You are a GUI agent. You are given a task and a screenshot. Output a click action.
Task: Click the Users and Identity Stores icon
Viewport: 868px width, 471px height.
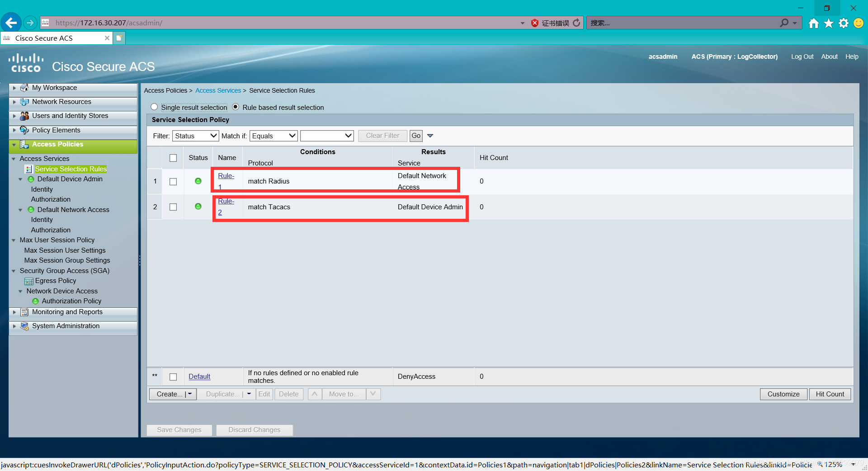point(24,116)
